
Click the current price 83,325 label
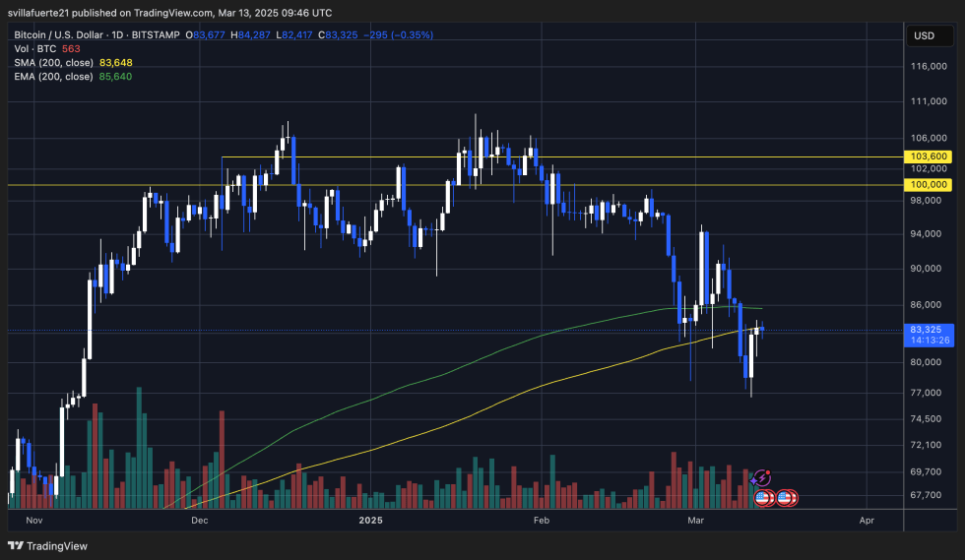pyautogui.click(x=930, y=330)
